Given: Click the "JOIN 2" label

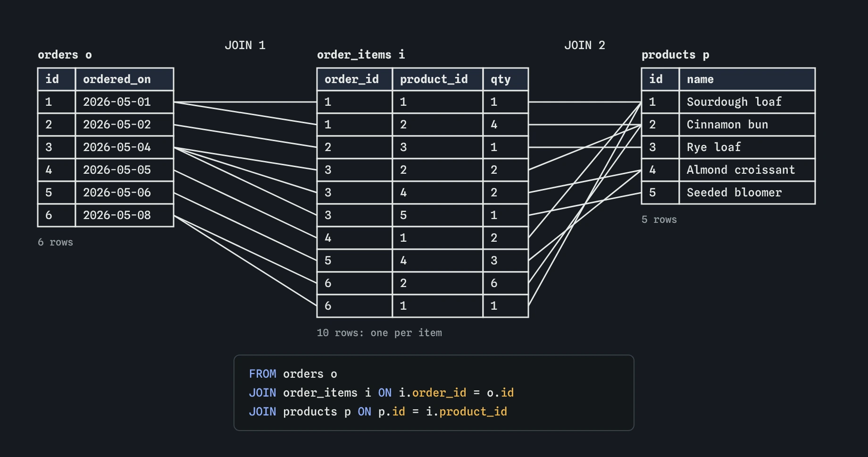Looking at the screenshot, I should tap(584, 45).
